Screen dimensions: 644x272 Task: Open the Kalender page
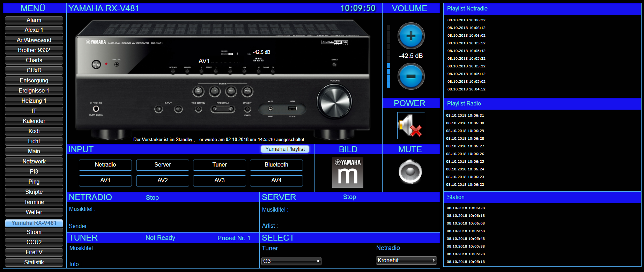coord(34,121)
